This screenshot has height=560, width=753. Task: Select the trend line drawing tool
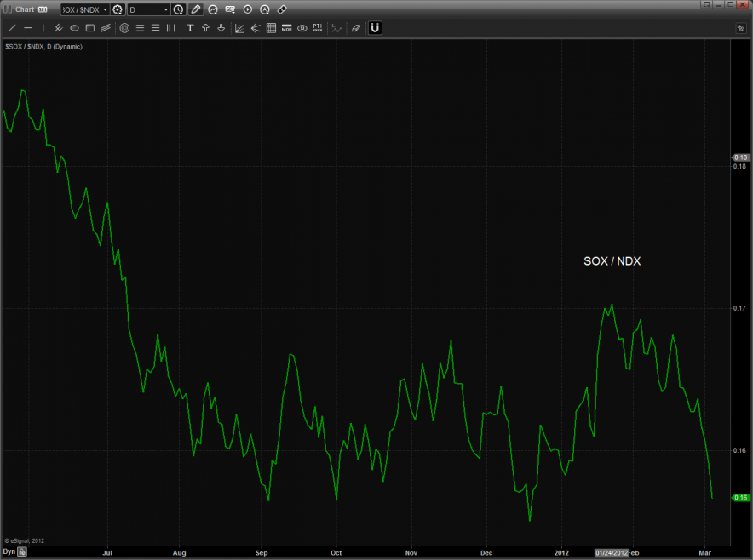[12, 28]
